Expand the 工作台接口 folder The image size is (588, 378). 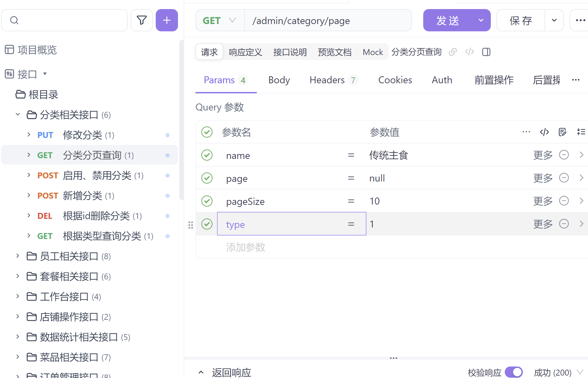(x=18, y=296)
